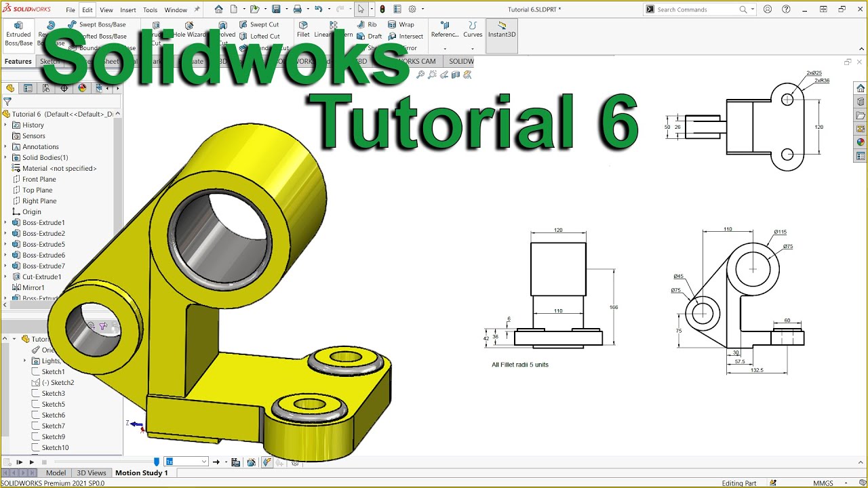Viewport: 868px width, 488px height.
Task: Toggle Autokey in motion study toolbar
Action: point(267,462)
